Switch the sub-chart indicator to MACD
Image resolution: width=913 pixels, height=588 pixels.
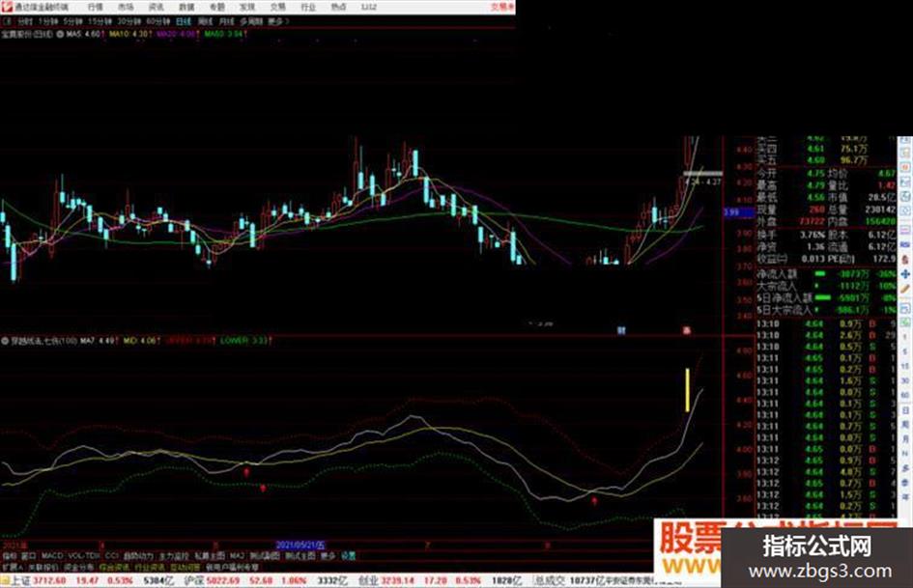[52, 556]
